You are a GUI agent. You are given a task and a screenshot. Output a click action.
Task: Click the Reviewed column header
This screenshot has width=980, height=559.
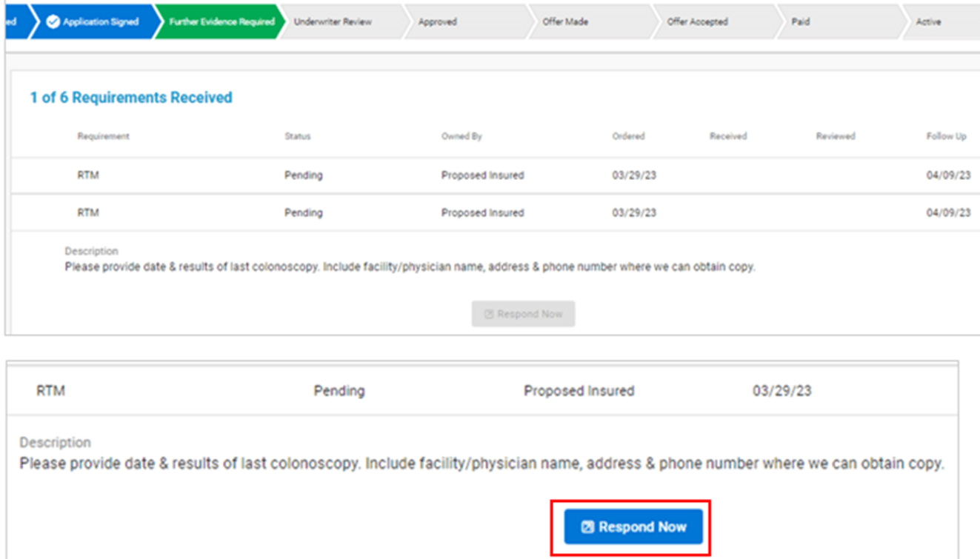[x=836, y=136]
